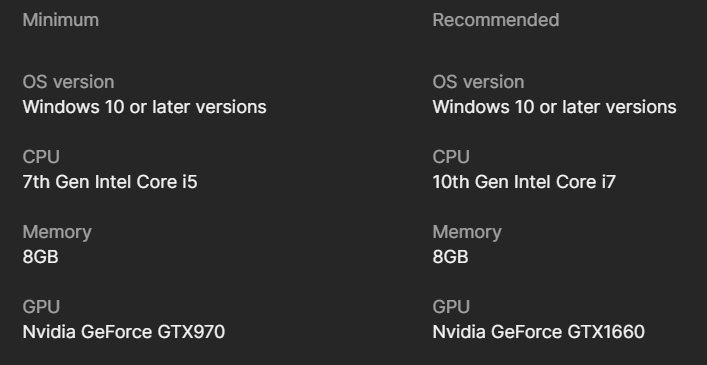Viewport: 707px width, 365px height.
Task: Click the Recommended Memory label
Action: click(467, 232)
